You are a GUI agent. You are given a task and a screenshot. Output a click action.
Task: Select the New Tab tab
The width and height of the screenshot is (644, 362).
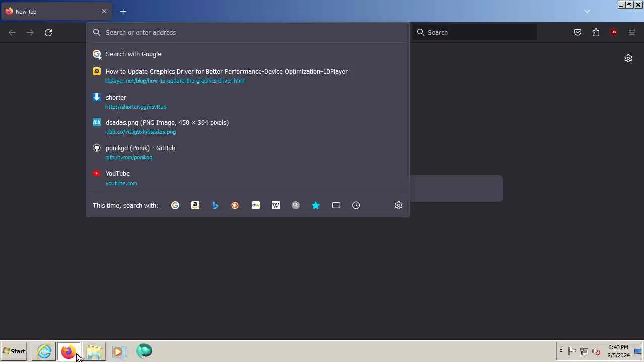tap(56, 11)
